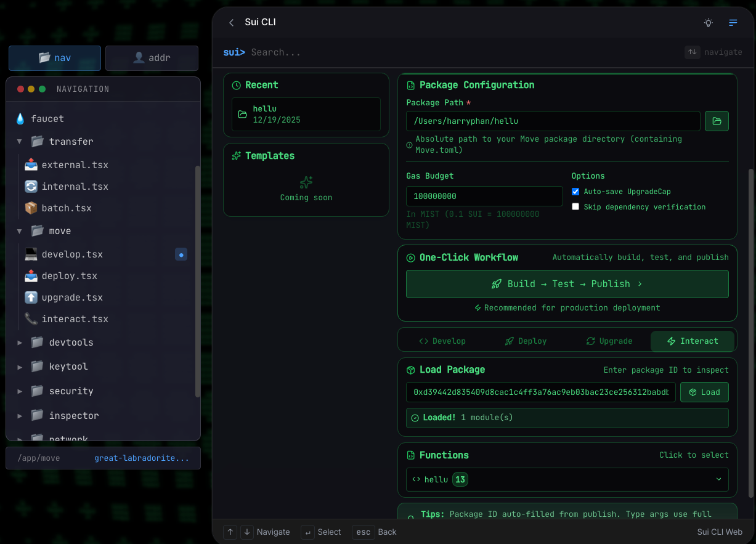
Task: Click the Load button in Load Package
Action: (704, 392)
